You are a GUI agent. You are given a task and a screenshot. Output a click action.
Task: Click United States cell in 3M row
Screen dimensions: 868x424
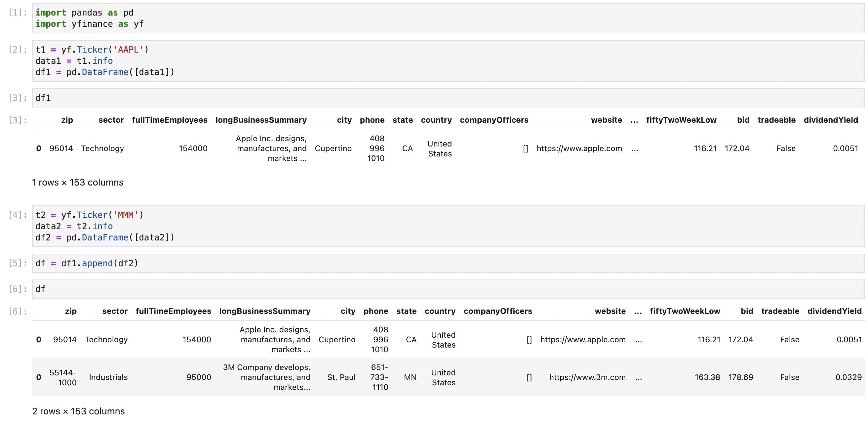coord(444,377)
